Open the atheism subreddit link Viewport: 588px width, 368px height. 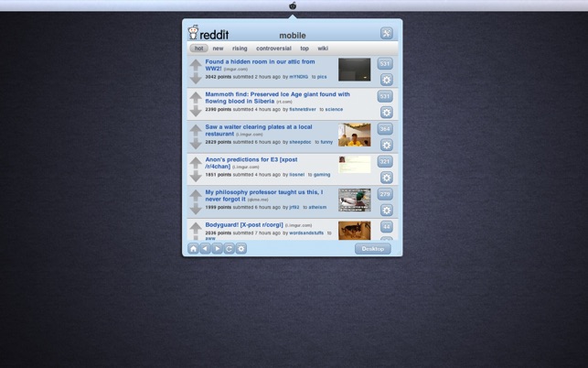(317, 207)
